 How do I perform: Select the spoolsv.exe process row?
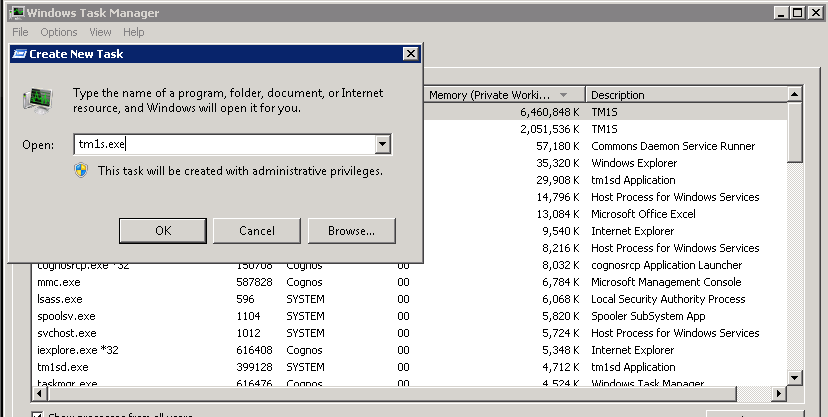point(409,316)
